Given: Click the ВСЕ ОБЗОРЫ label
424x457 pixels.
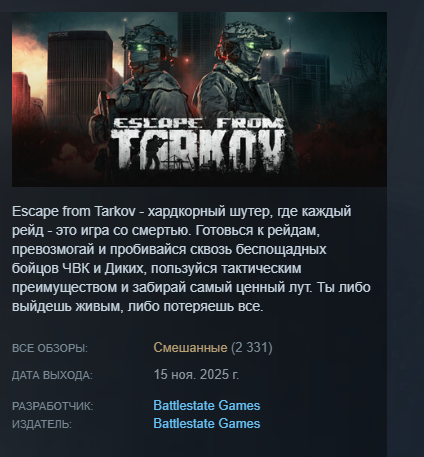Looking at the screenshot, I should coord(50,348).
